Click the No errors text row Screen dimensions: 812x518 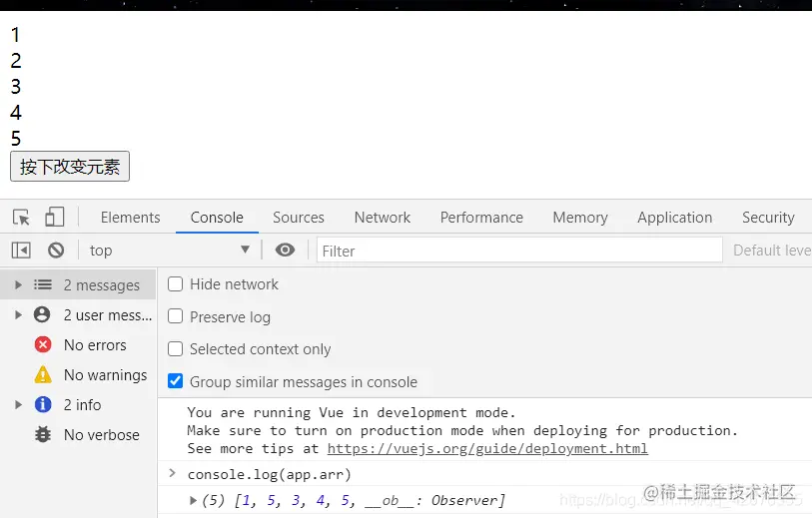click(95, 345)
